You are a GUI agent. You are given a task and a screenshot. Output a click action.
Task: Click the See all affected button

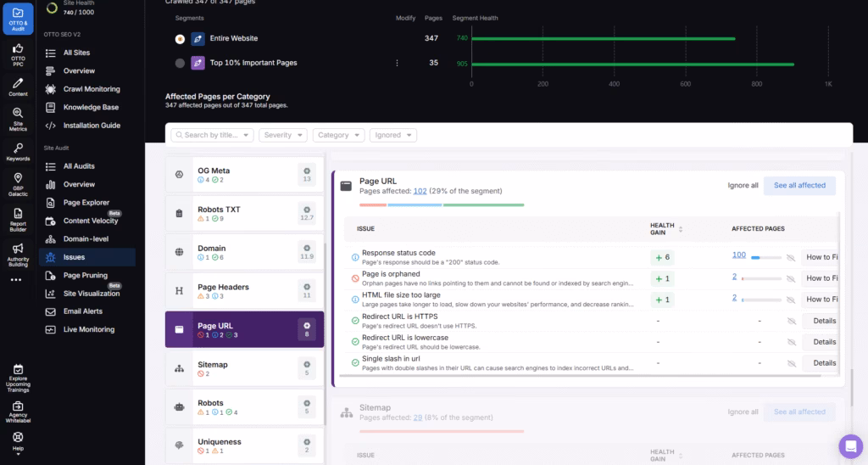pos(798,185)
